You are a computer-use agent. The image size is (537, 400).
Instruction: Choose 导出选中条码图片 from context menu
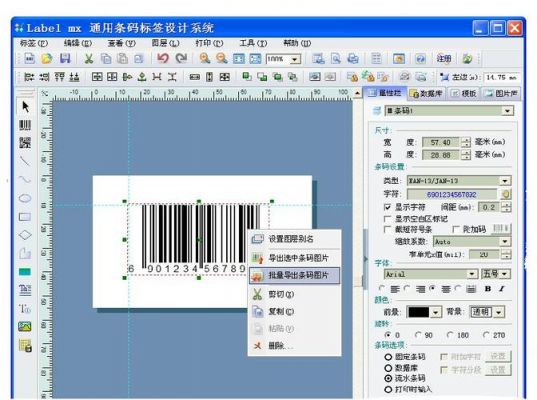pyautogui.click(x=295, y=258)
